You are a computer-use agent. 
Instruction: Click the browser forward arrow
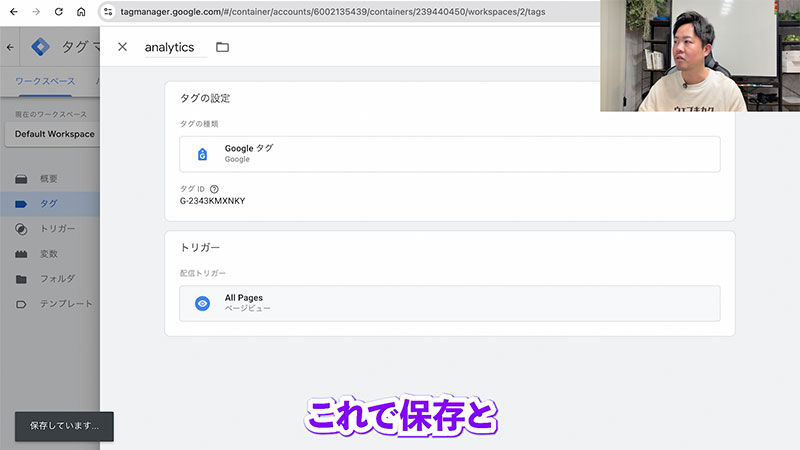tap(36, 12)
